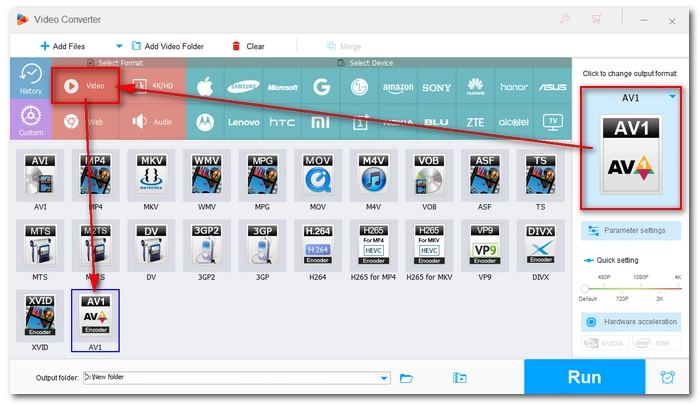This screenshot has width=700, height=405.
Task: Choose the MPG format icon
Action: tap(262, 175)
